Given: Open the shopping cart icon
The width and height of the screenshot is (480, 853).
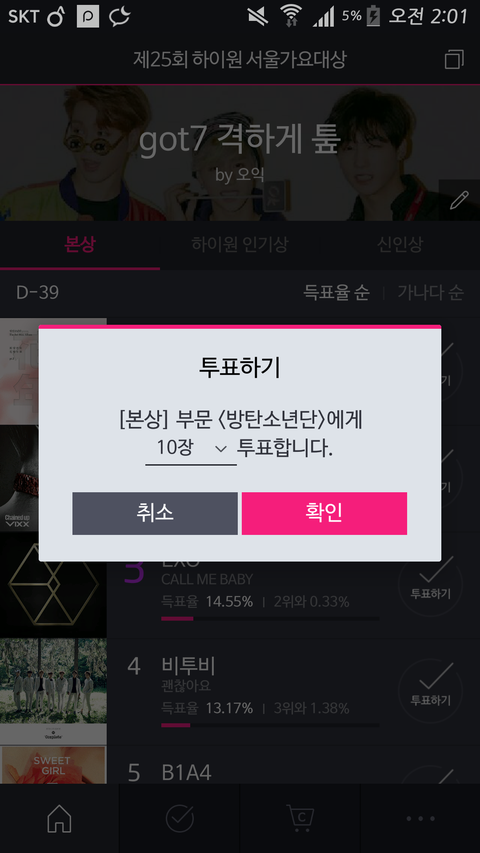Looking at the screenshot, I should 300,817.
